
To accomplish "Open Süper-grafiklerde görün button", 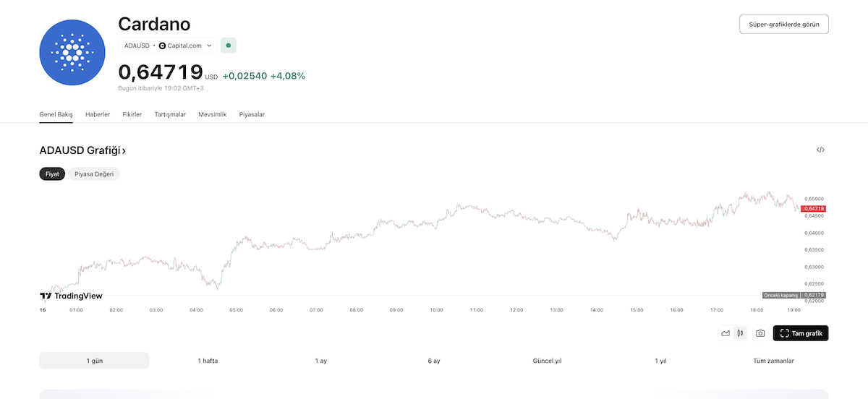I will (784, 24).
